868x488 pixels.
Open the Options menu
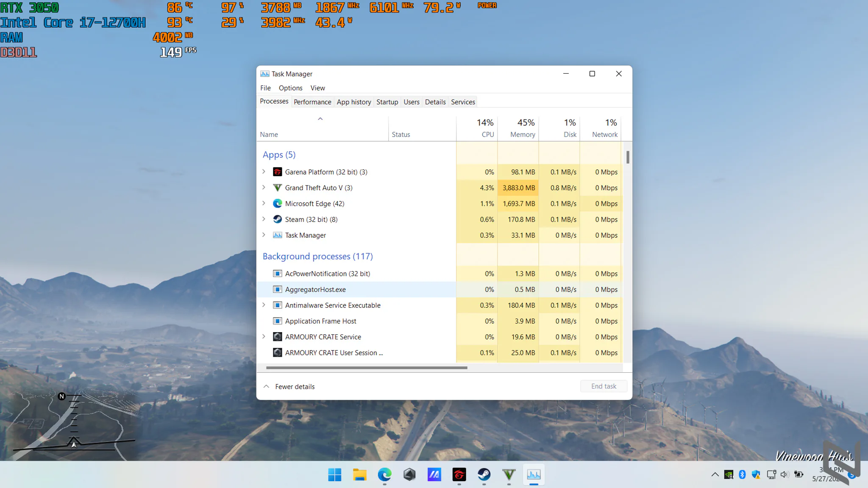coord(290,88)
